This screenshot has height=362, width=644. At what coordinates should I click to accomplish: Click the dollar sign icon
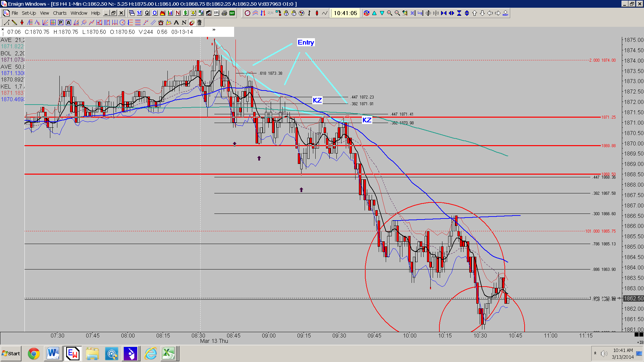click(x=185, y=13)
